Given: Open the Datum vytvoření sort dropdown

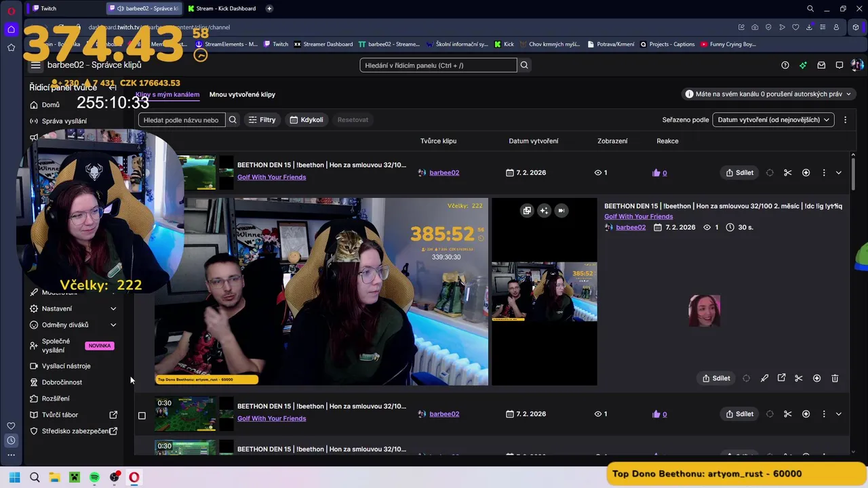Looking at the screenshot, I should [773, 120].
